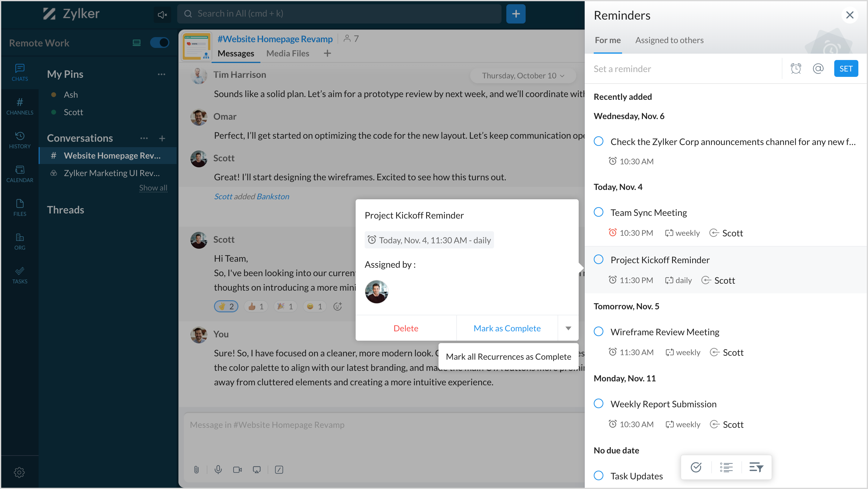Click the microphone icon in message composer

click(x=218, y=469)
